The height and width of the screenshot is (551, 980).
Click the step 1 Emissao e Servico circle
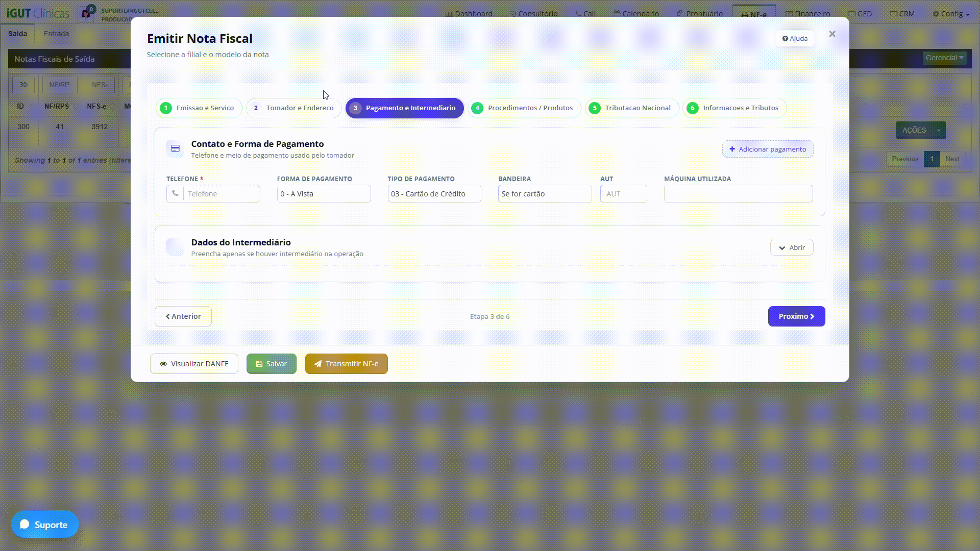pos(166,108)
